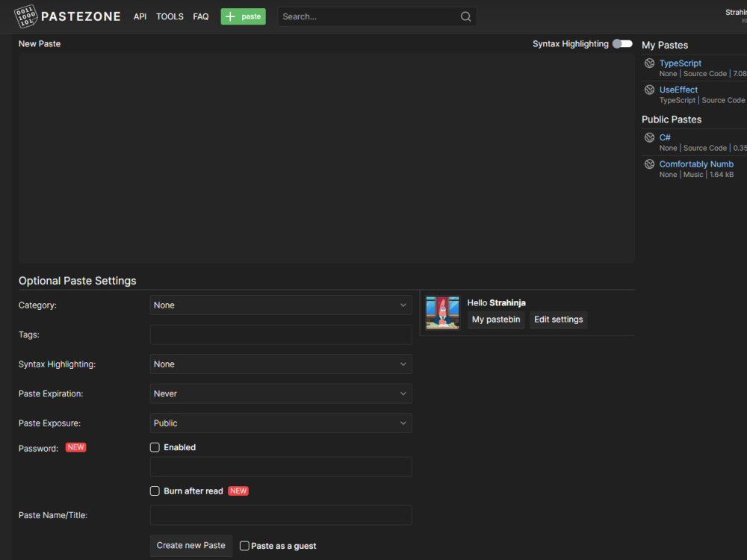
Task: Click the NEW badge beside Password label
Action: pos(75,447)
